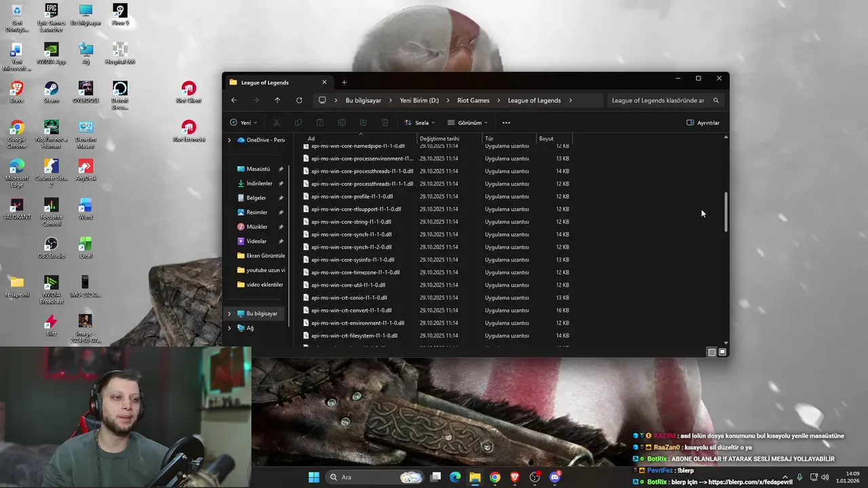868x488 pixels.
Task: Open the Yeni dropdown menu
Action: point(243,123)
